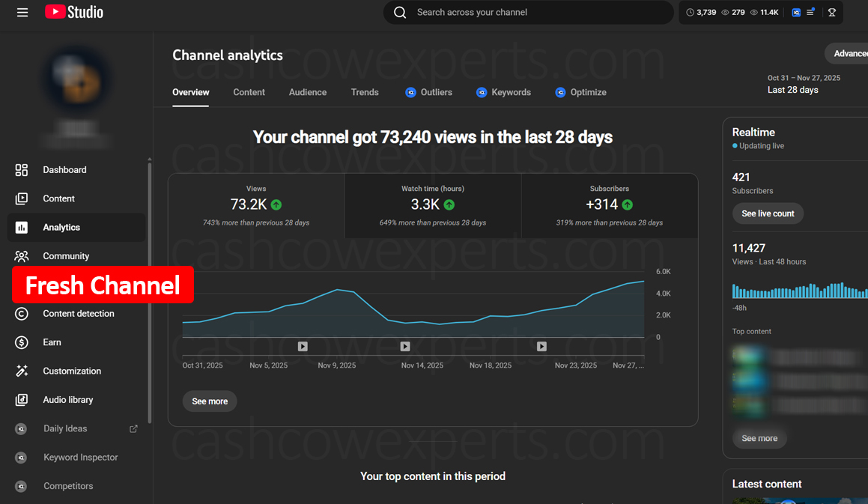Select the Content icon in the sidebar
The height and width of the screenshot is (504, 868).
click(x=22, y=198)
